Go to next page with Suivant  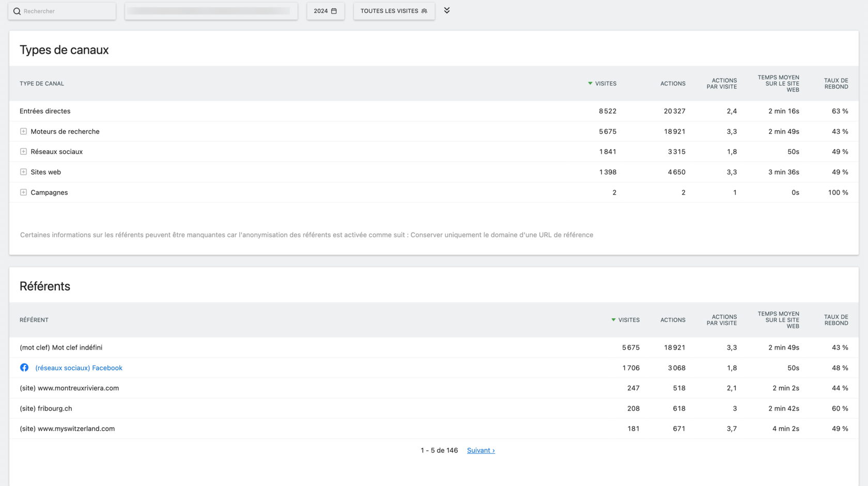click(481, 450)
